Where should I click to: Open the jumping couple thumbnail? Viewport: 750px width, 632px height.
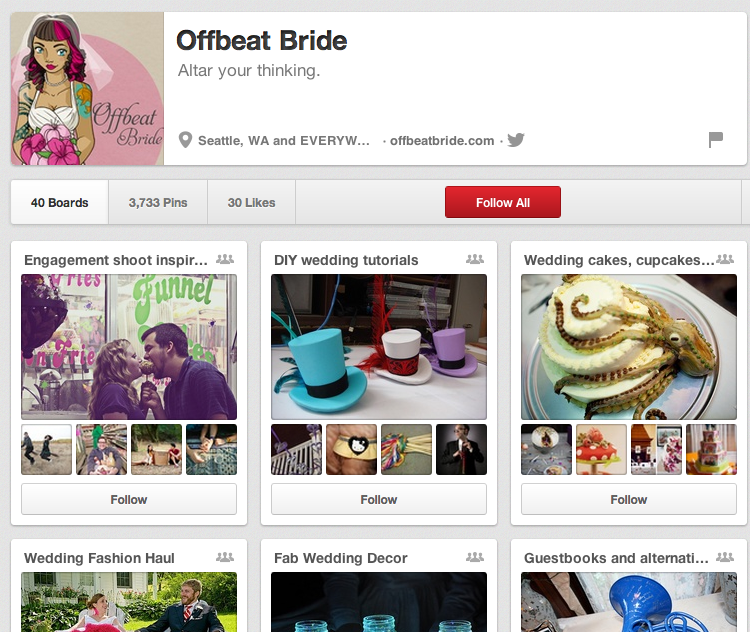(46, 449)
